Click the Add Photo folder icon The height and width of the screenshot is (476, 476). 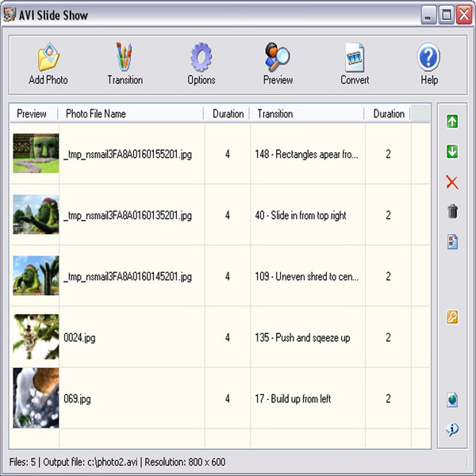[x=48, y=57]
